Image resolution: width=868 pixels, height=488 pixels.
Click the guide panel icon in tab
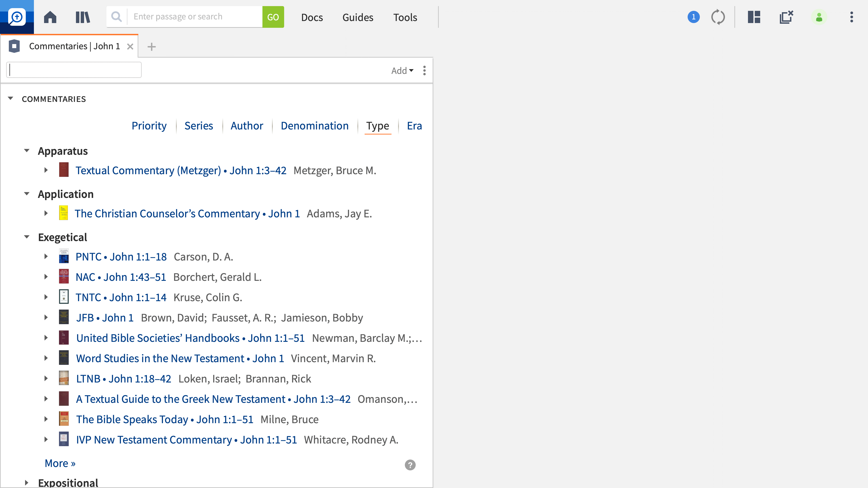click(14, 46)
